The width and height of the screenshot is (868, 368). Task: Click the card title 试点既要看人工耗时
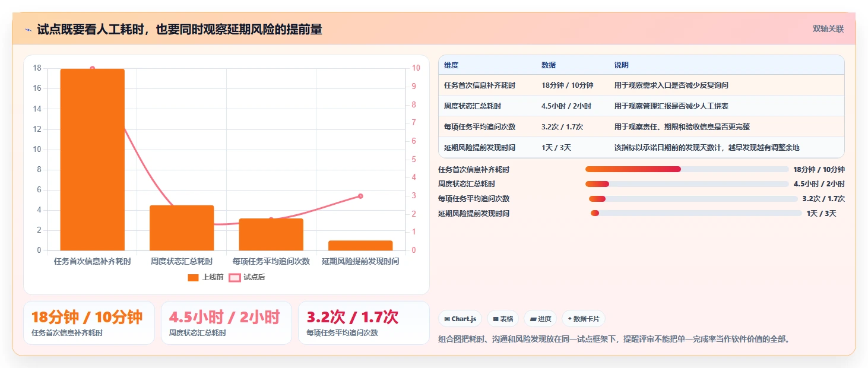[x=179, y=29]
